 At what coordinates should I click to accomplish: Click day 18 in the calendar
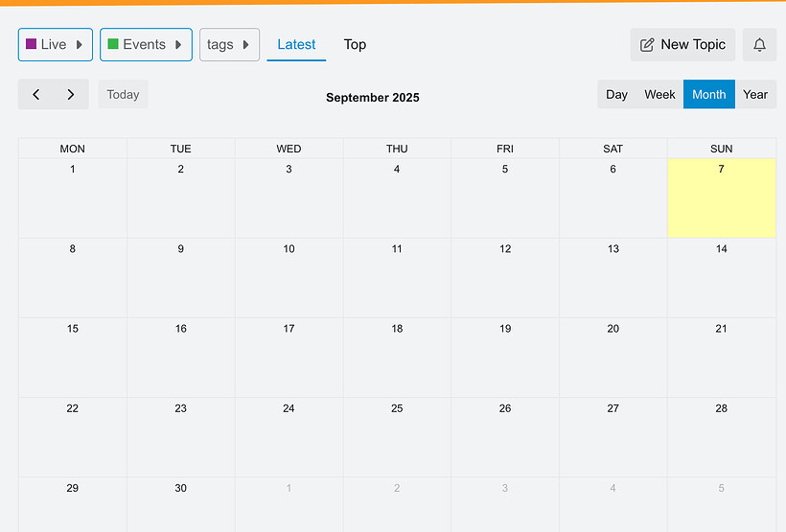point(397,358)
